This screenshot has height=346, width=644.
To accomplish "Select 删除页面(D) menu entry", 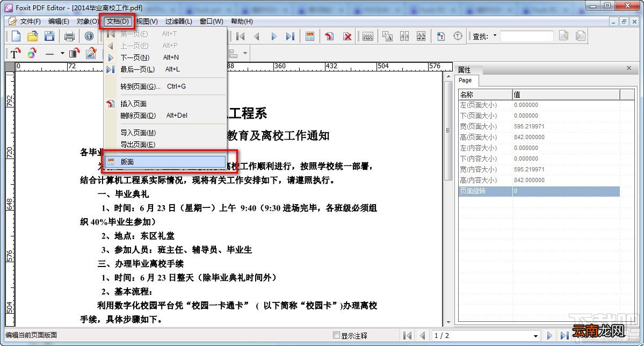I will (165, 116).
